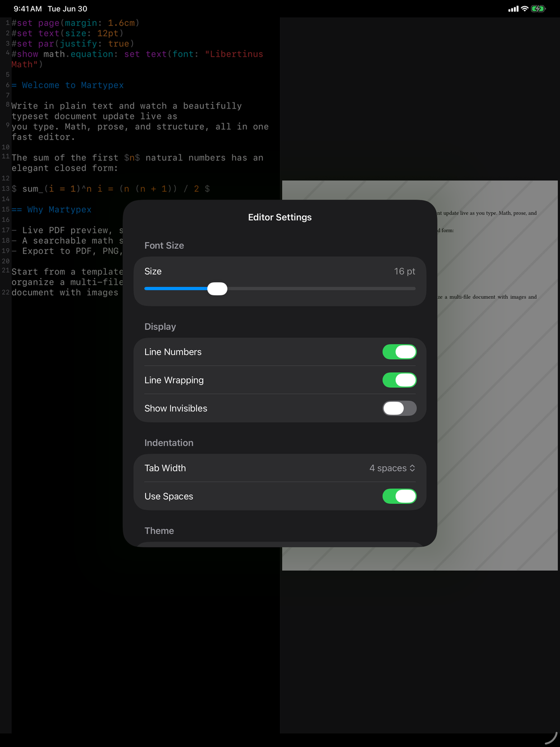Open the Tab Width 4 spaces dropdown
Image resolution: width=560 pixels, height=747 pixels.
(x=392, y=468)
